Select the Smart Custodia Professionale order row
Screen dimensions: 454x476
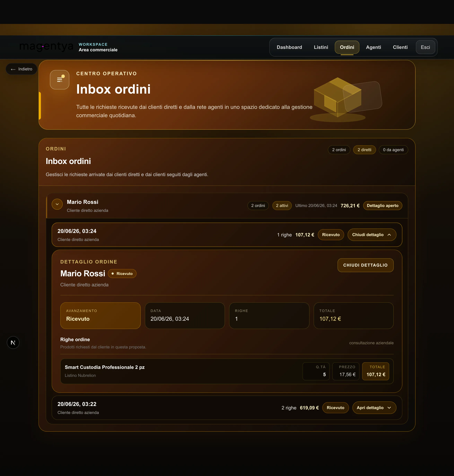[x=227, y=371]
